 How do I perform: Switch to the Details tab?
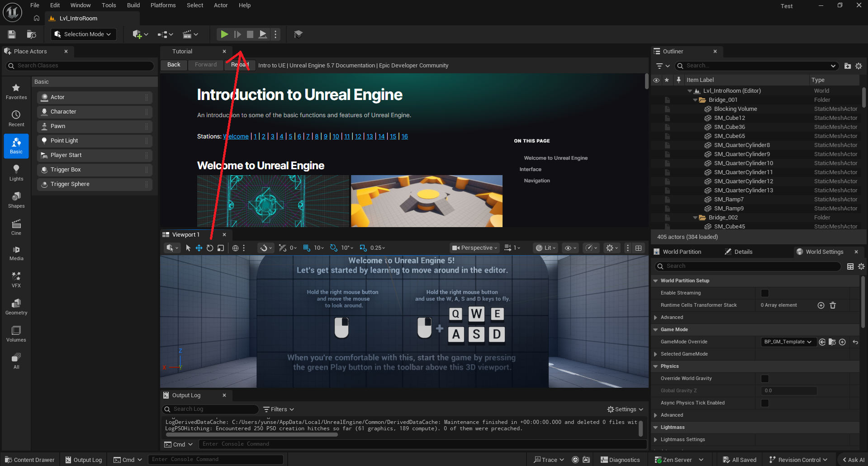pos(739,252)
